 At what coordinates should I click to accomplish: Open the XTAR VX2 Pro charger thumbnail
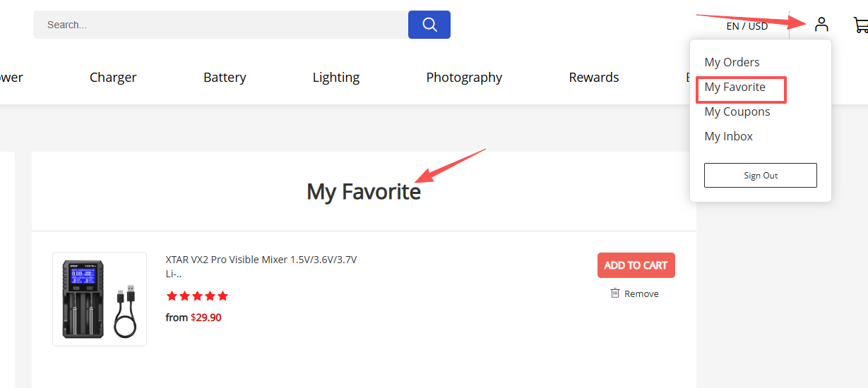pos(100,299)
